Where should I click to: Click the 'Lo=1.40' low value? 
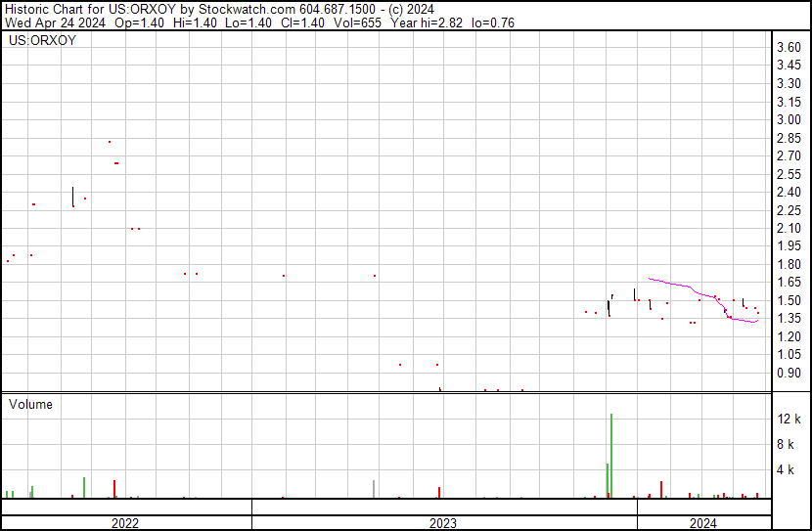(249, 22)
